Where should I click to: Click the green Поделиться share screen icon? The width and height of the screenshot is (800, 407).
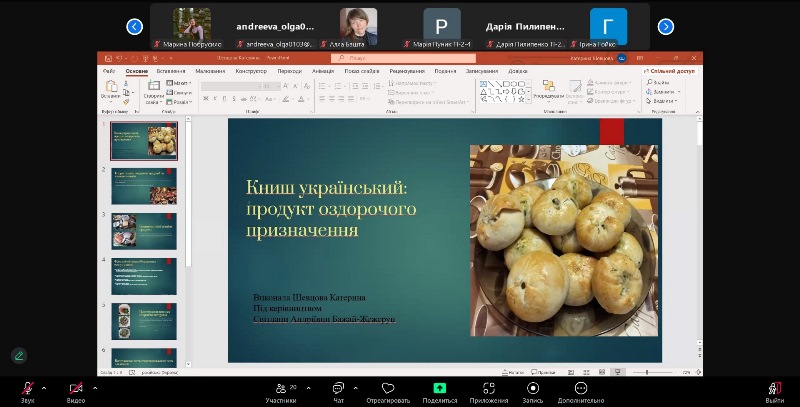pos(439,388)
